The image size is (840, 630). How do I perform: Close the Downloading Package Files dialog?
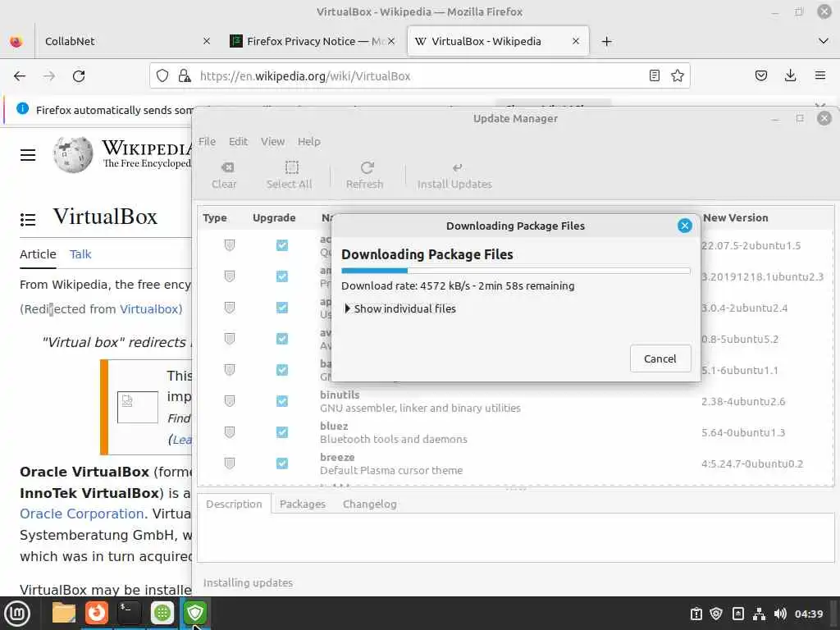[x=685, y=226]
